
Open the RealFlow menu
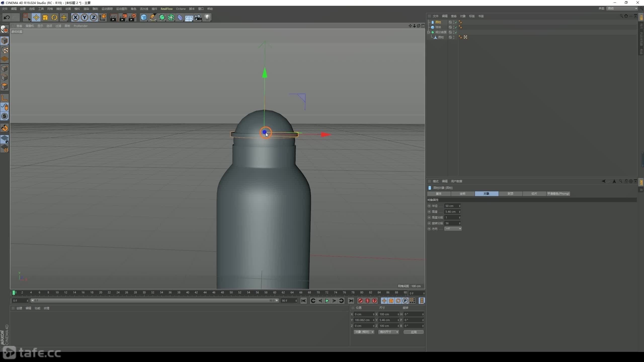pyautogui.click(x=167, y=9)
